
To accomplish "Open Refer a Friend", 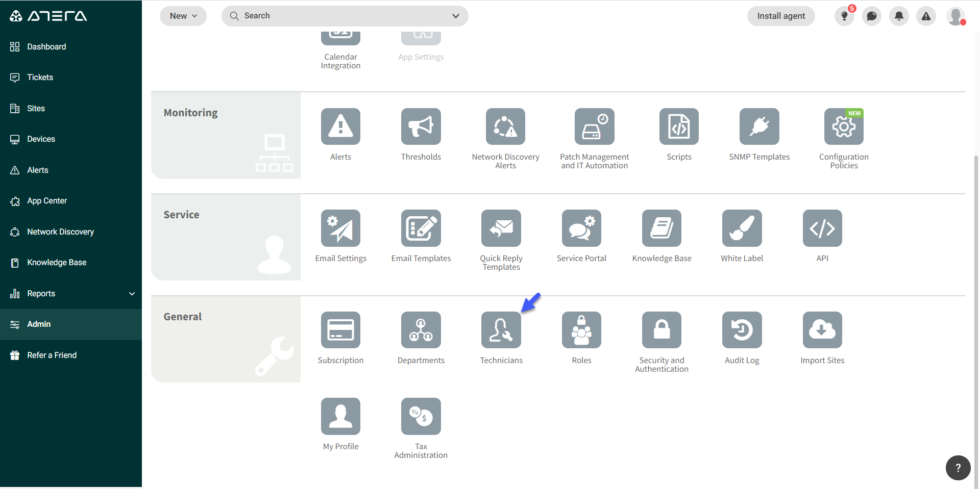I will [x=71, y=355].
